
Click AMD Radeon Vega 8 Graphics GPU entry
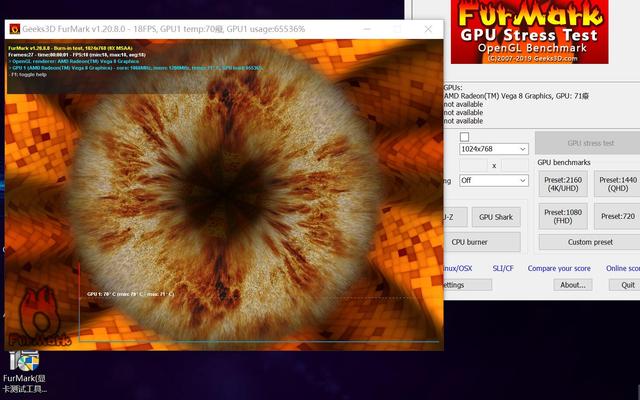(516, 96)
